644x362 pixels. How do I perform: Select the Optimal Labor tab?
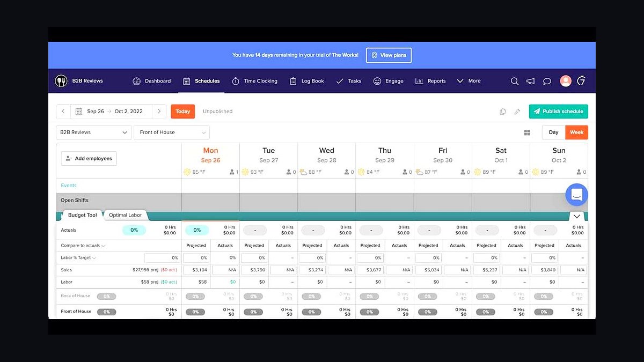125,215
